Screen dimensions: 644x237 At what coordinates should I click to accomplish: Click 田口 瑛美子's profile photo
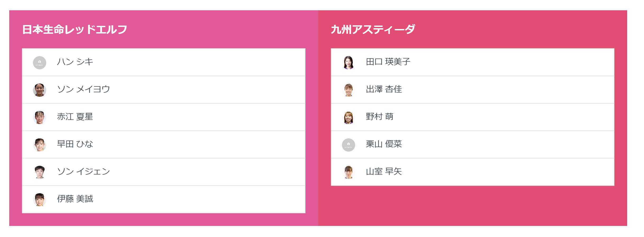(x=348, y=63)
